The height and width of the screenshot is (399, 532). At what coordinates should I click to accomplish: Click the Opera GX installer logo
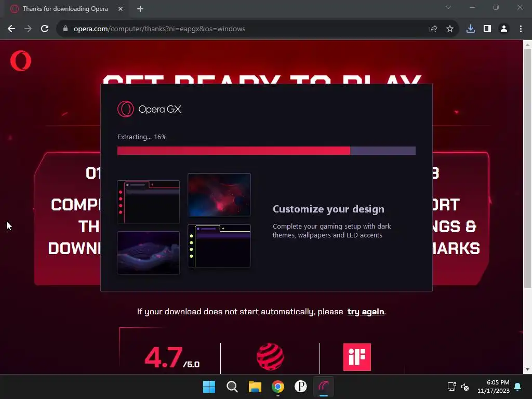click(149, 109)
